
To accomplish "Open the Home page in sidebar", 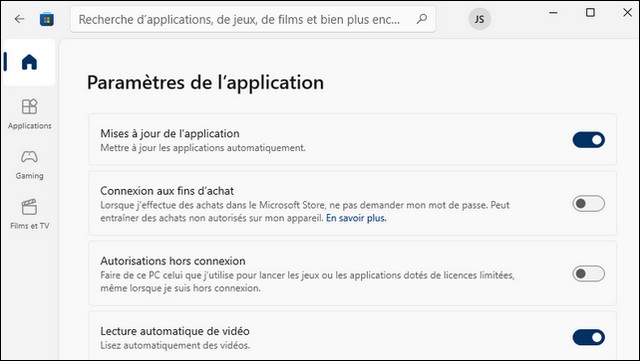I will (x=29, y=62).
